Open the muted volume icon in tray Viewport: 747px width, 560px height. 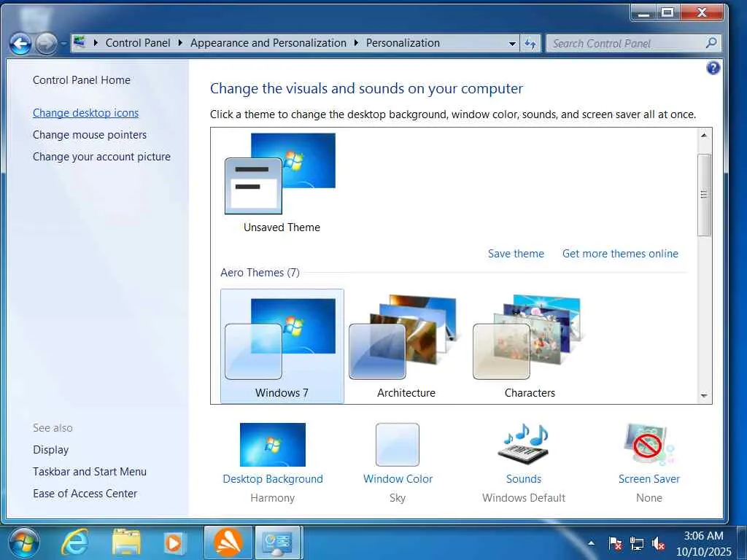pyautogui.click(x=659, y=543)
